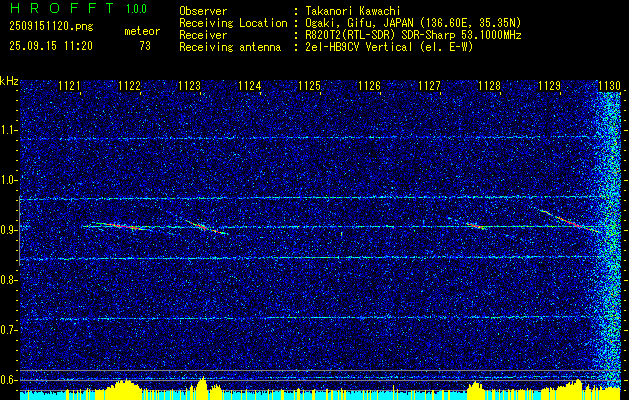Screen dimensions: 629x400
Task: Click the meteor echo streak near 1122
Action: pyautogui.click(x=120, y=226)
